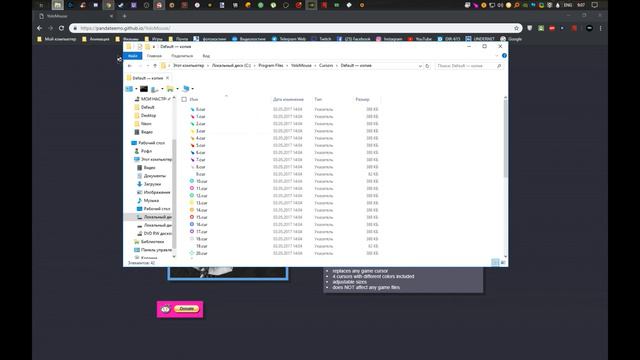
Task: Select 'Библиотеки' in navigation pane
Action: pos(152,242)
